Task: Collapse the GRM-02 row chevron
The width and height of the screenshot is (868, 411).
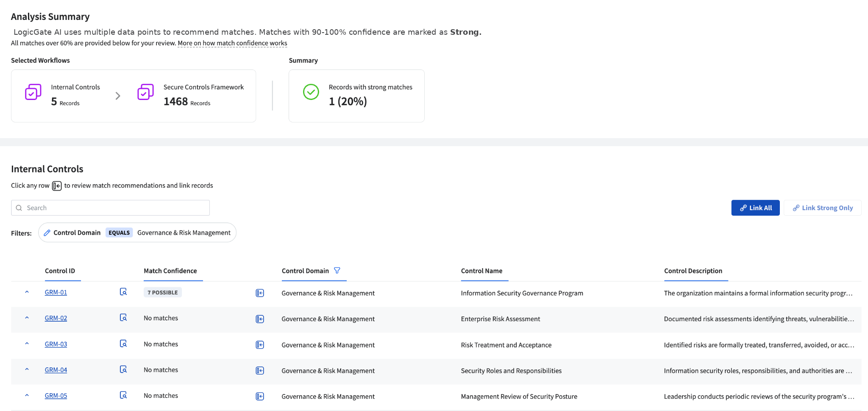Action: [x=27, y=318]
